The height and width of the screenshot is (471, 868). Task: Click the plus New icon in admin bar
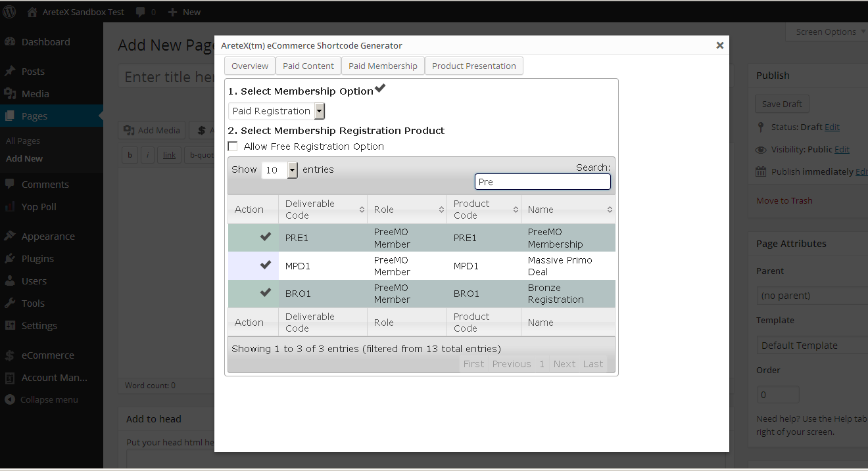pos(173,12)
